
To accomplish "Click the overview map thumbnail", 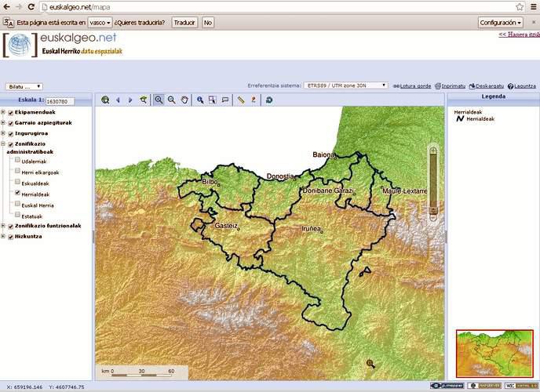I will 493,354.
